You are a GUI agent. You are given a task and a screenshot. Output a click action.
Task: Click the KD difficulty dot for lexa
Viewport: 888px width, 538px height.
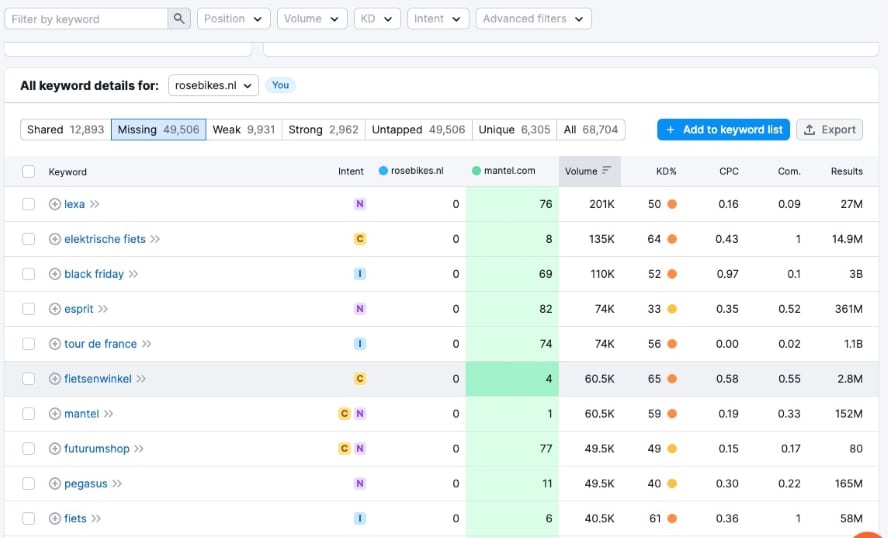pos(672,204)
